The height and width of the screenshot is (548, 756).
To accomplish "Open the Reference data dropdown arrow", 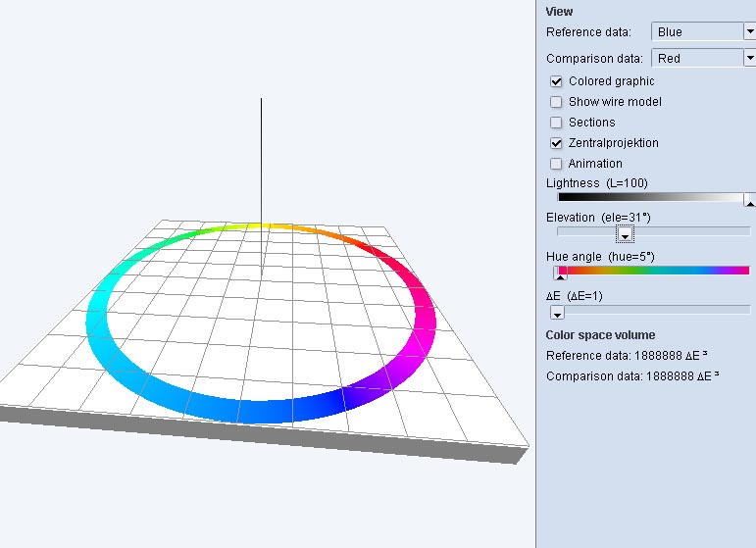I will pos(750,31).
